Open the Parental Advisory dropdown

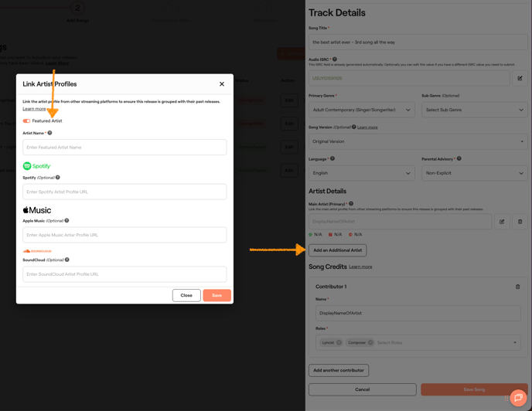(473, 173)
